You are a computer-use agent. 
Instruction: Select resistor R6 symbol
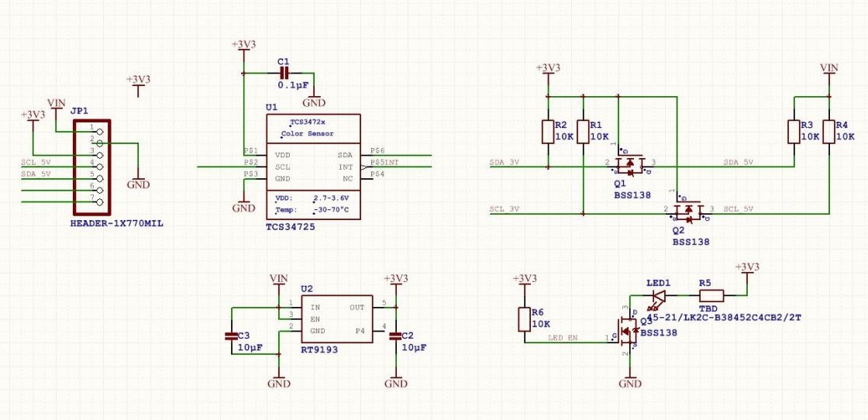(x=525, y=319)
